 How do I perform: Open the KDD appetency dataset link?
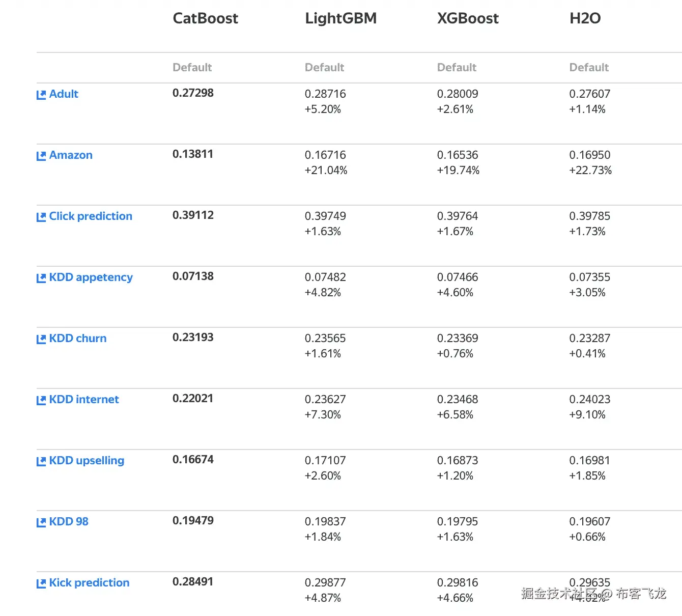91,277
